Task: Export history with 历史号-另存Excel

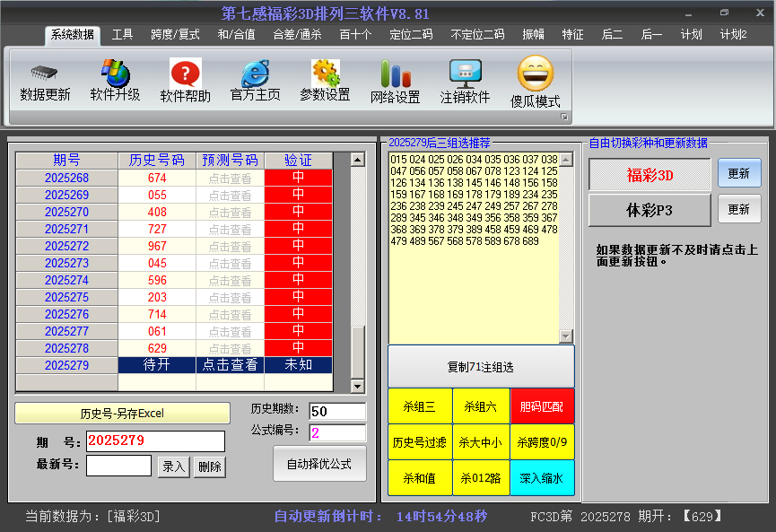Action: (124, 413)
